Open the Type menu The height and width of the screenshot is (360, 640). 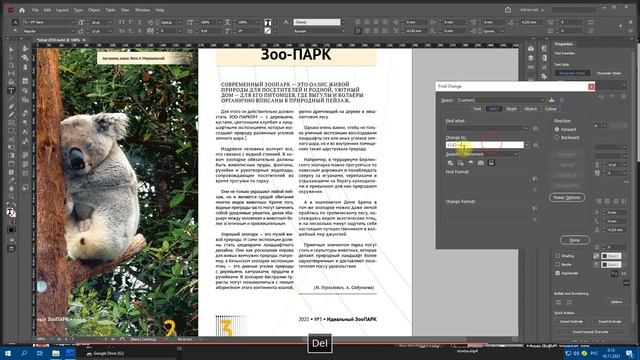(x=78, y=10)
